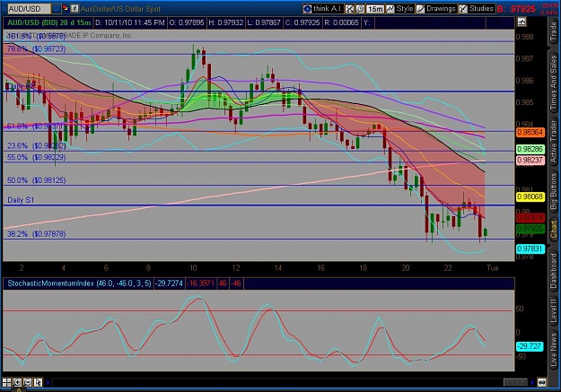Image resolution: width=561 pixels, height=392 pixels.
Task: Click the Tue label on the time axis
Action: (492, 268)
